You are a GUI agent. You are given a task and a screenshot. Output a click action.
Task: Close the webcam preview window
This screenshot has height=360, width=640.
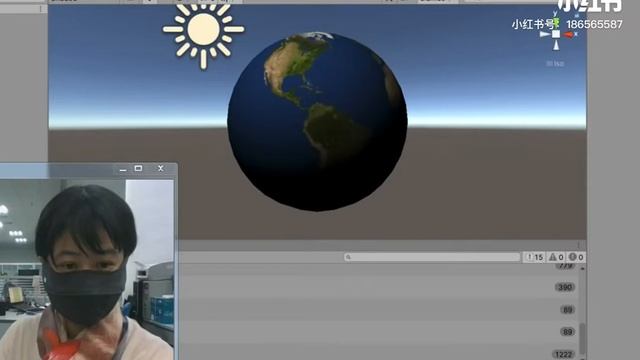tap(161, 168)
